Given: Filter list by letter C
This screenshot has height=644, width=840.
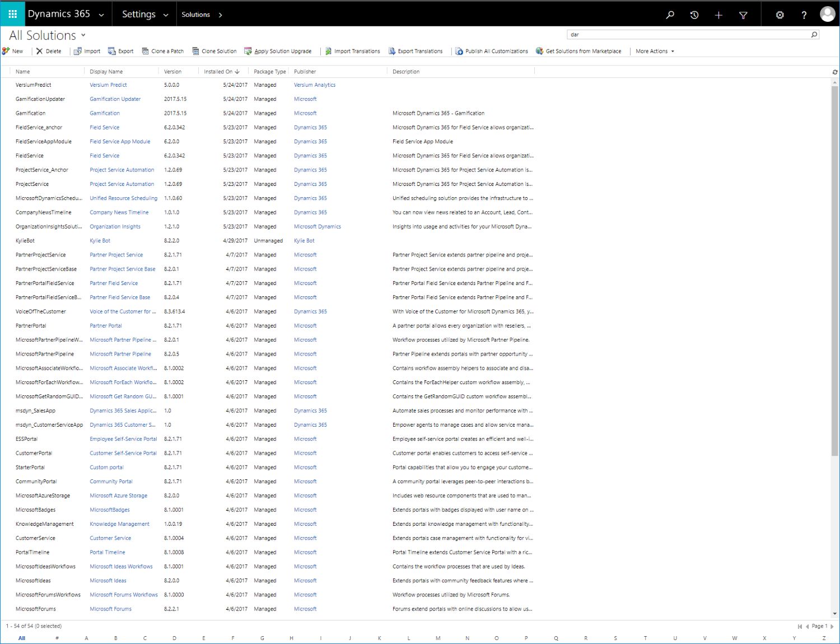Looking at the screenshot, I should point(145,638).
